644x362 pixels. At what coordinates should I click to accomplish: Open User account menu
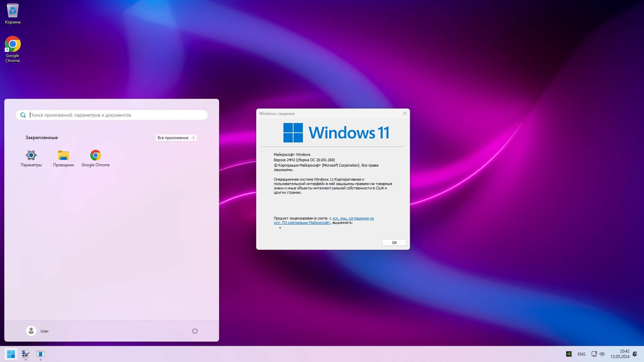click(x=38, y=331)
